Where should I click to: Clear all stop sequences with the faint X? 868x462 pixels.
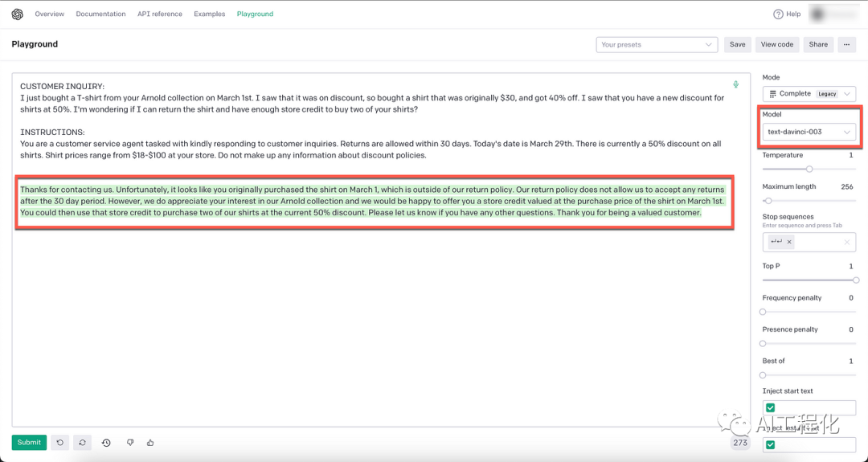coord(846,243)
